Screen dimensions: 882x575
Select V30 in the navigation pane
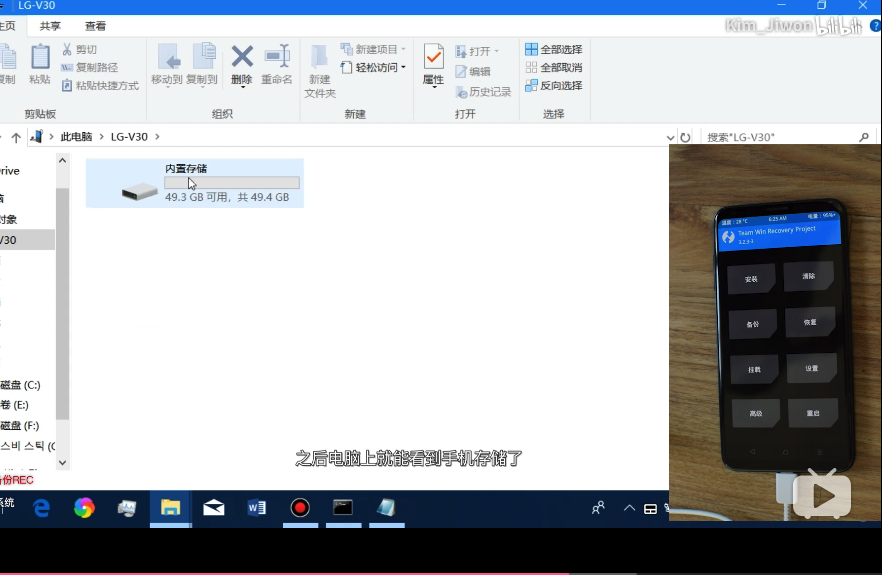point(28,240)
